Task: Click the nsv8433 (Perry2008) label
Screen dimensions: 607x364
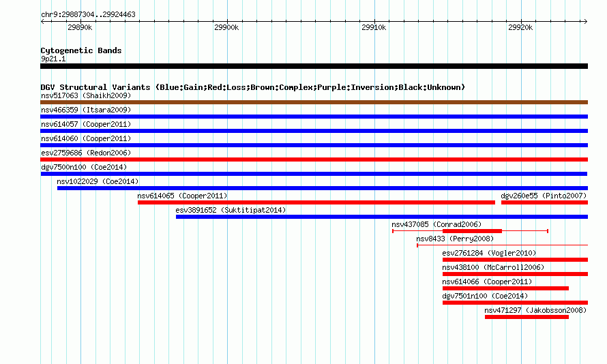Action: coord(455,239)
